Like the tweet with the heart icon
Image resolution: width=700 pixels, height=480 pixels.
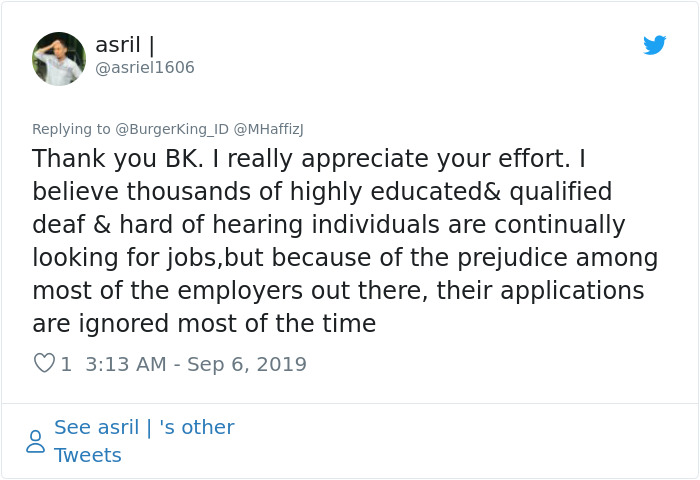pyautogui.click(x=44, y=363)
